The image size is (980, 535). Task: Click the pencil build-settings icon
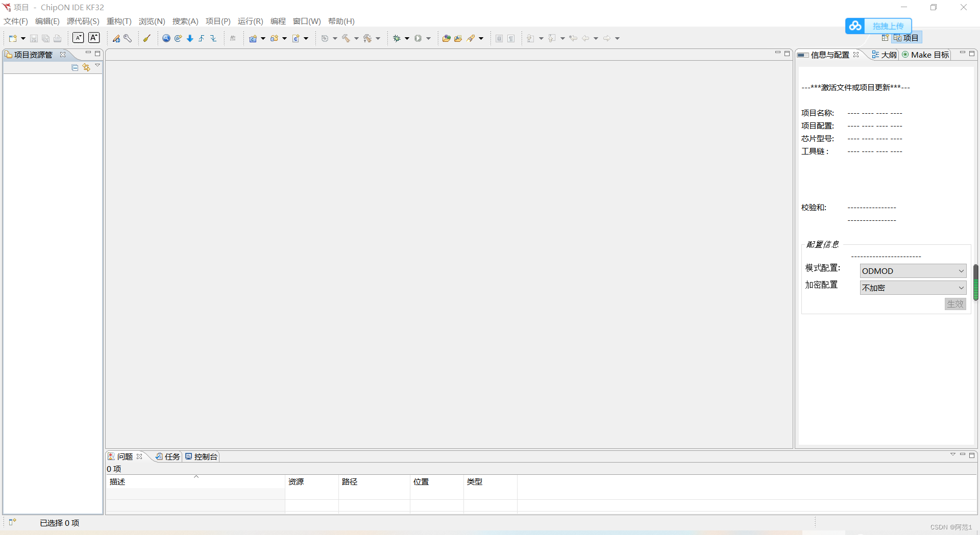click(x=116, y=38)
